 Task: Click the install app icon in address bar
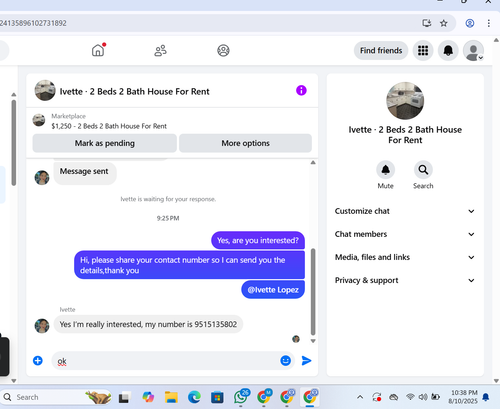[427, 23]
